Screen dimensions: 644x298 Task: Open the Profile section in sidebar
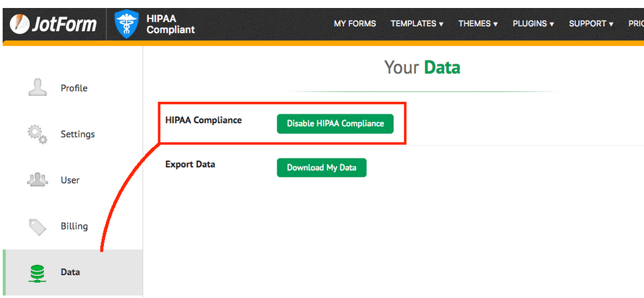[74, 88]
